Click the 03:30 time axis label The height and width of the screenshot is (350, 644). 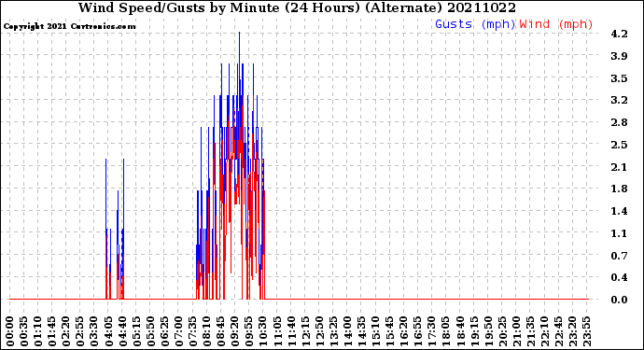pos(94,331)
